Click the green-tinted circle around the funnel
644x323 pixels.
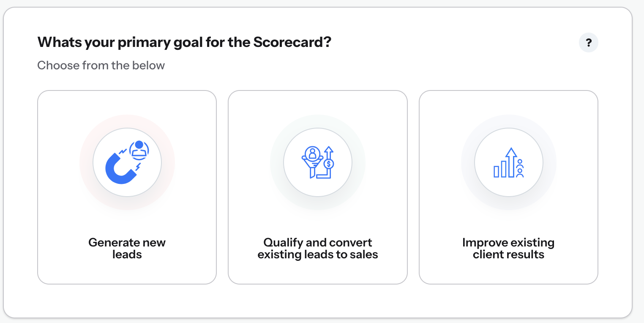[318, 162]
